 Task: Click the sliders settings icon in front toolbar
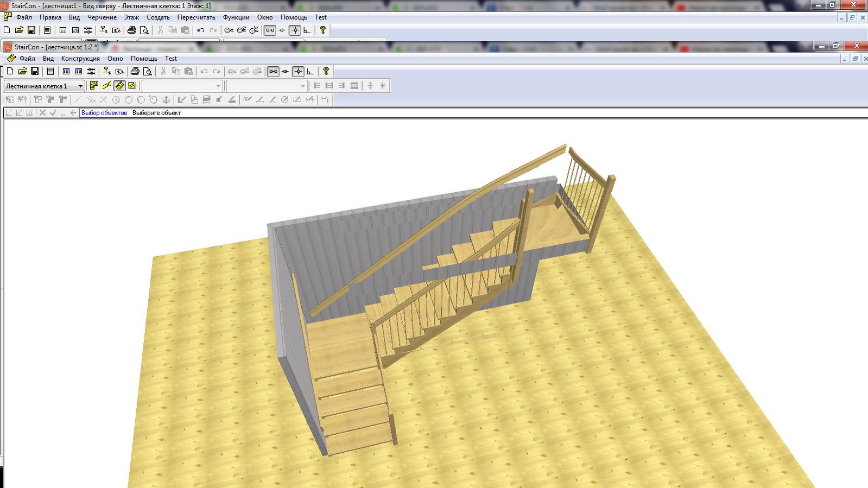coord(91,71)
